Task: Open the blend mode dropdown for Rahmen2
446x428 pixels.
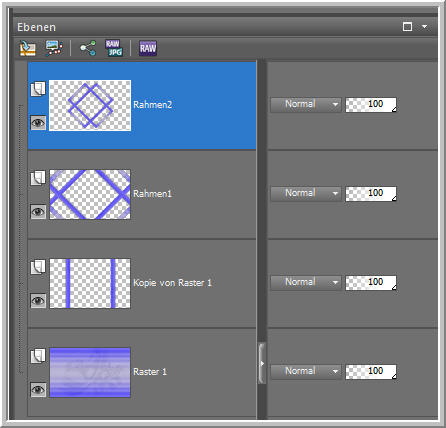Action: (x=306, y=105)
